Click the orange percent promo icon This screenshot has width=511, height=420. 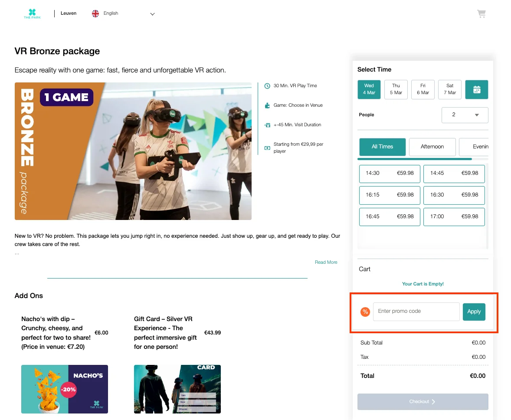(x=365, y=312)
